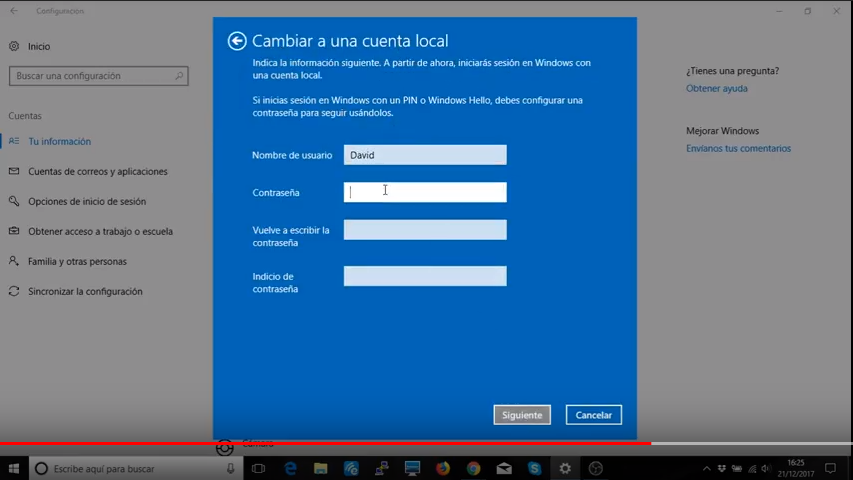
Task: Open Cuentas de correos y aplicaciones
Action: 97,172
